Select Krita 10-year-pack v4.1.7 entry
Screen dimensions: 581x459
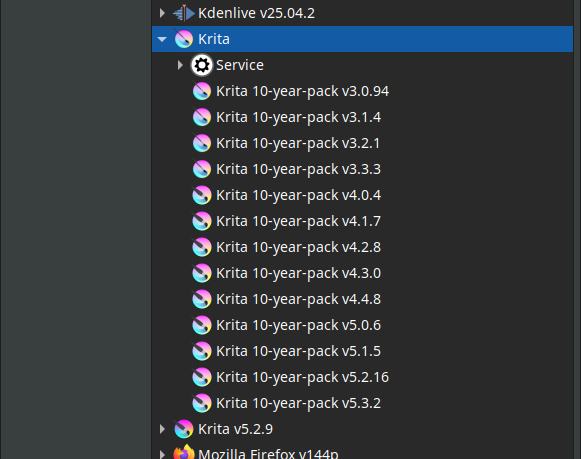click(298, 221)
